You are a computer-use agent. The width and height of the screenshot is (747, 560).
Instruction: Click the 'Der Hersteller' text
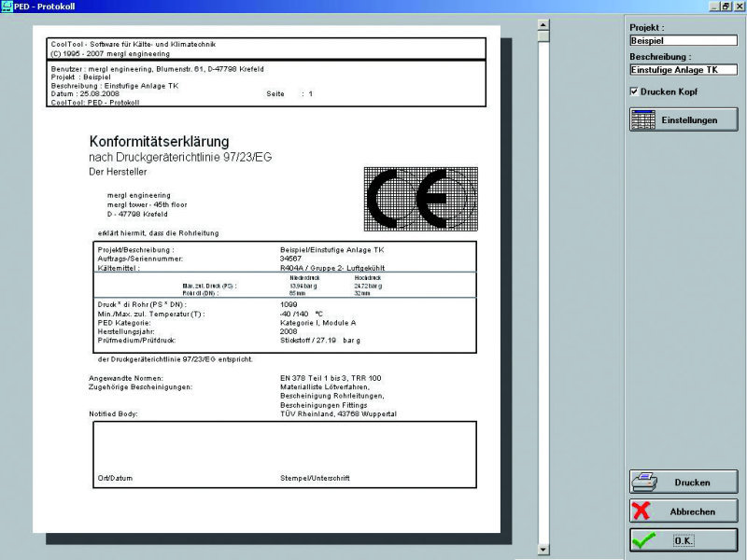[x=118, y=172]
